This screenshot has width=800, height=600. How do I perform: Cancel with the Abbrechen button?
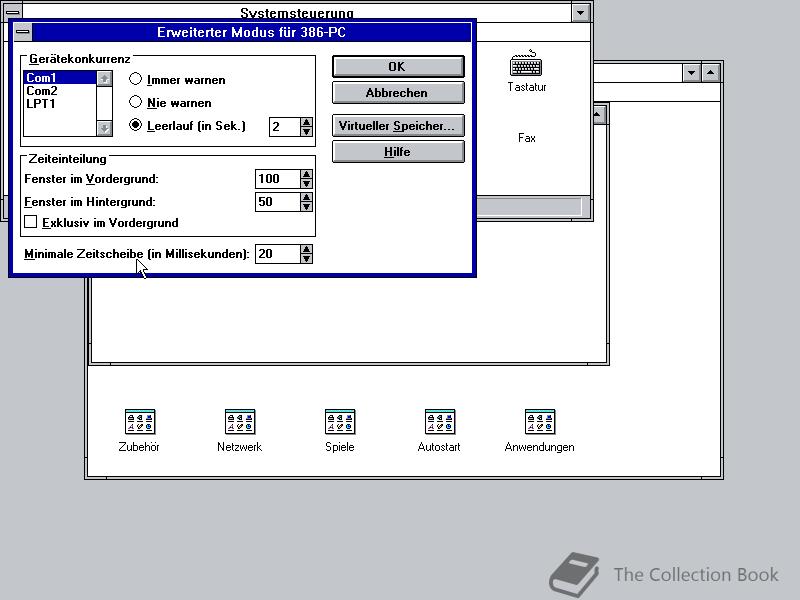click(x=398, y=93)
